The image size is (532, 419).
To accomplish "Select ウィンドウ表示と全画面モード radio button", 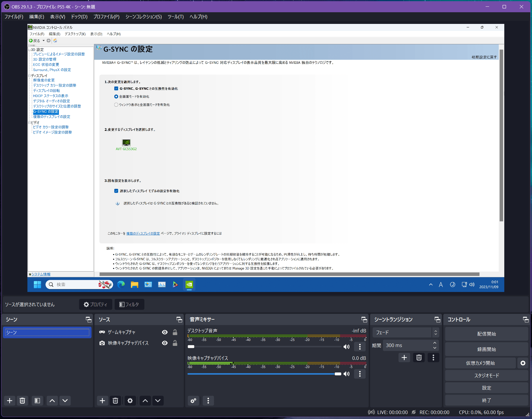I will (116, 105).
